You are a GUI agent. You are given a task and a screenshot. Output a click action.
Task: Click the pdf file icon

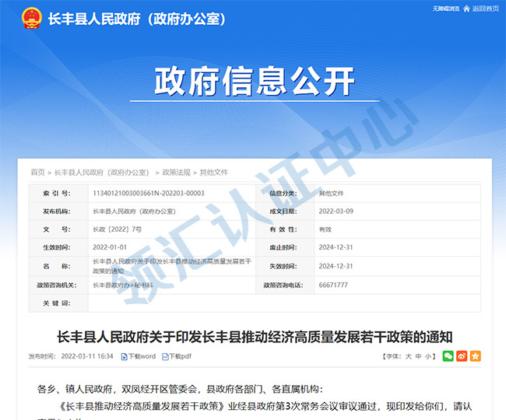pyautogui.click(x=165, y=356)
